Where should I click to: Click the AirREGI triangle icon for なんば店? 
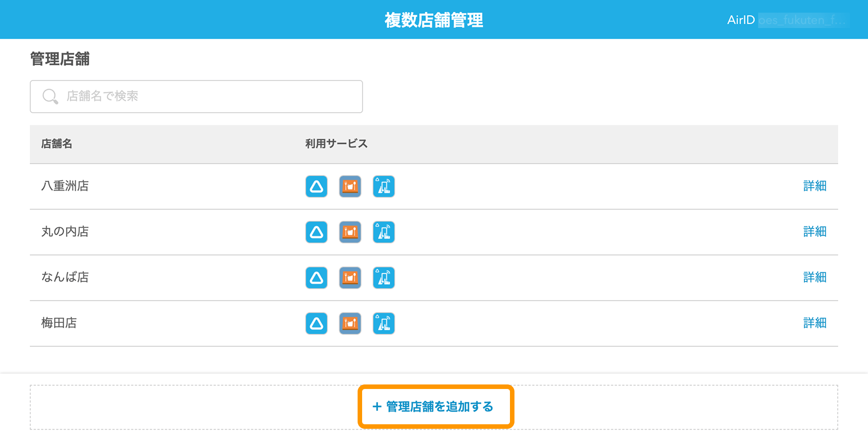point(316,278)
